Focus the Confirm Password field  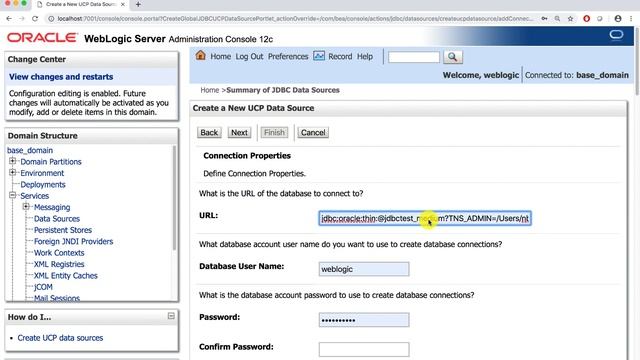click(x=364, y=349)
